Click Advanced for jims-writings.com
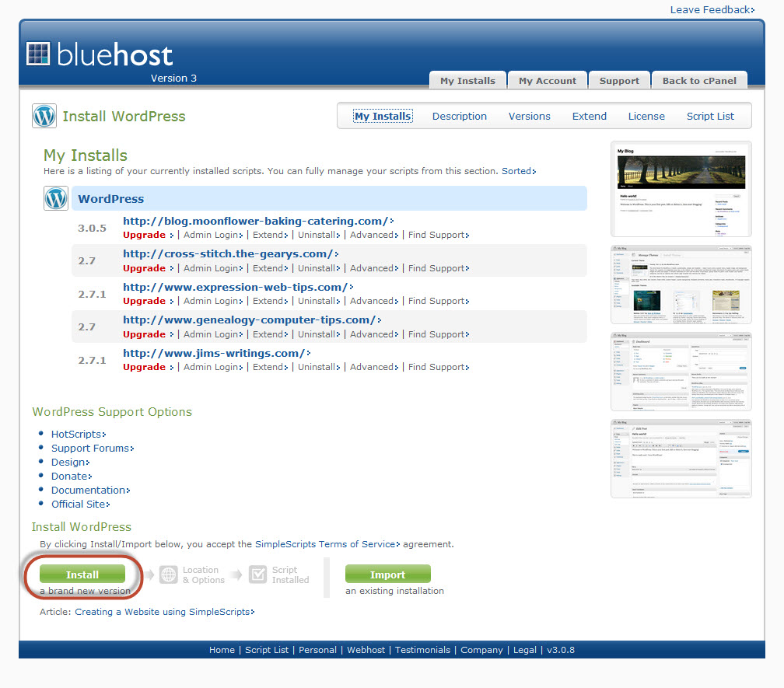Image resolution: width=784 pixels, height=688 pixels. [374, 367]
